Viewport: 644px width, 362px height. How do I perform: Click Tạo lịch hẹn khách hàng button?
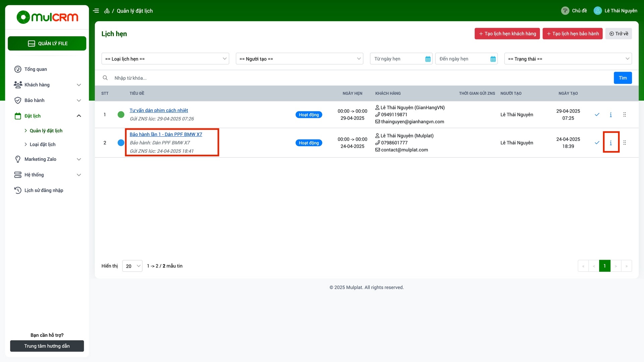[x=507, y=34]
